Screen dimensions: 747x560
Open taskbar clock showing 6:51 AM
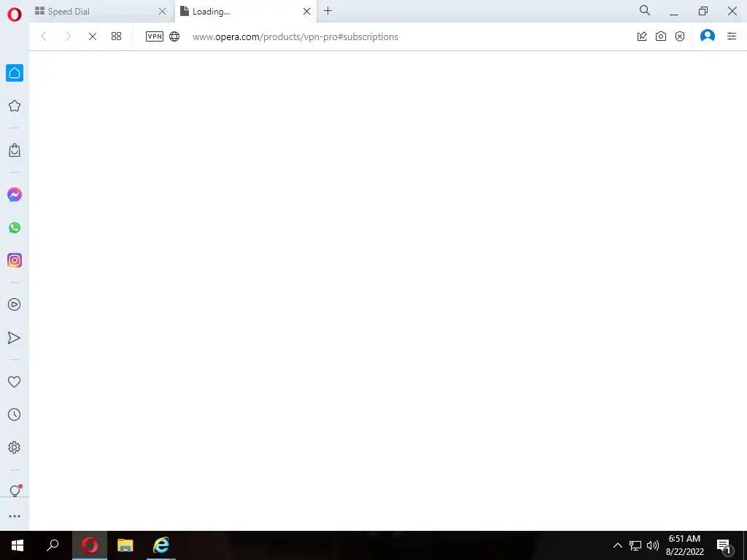coord(684,545)
